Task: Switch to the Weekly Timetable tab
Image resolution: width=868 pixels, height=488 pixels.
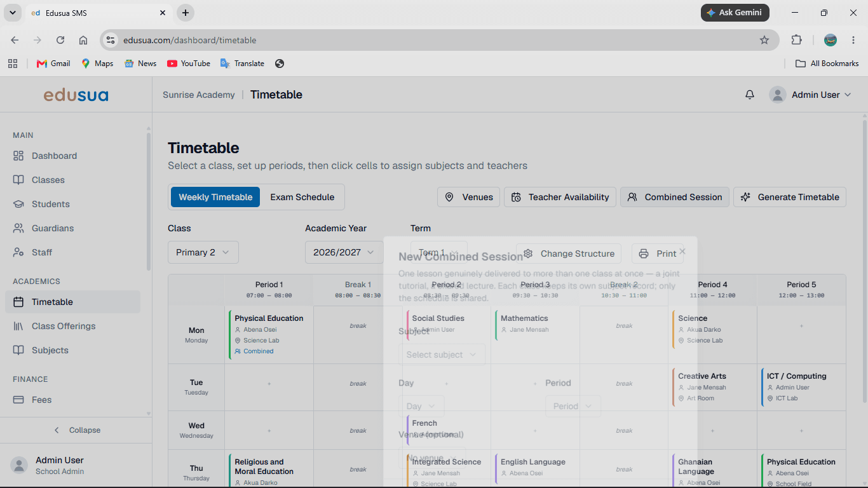Action: click(215, 197)
